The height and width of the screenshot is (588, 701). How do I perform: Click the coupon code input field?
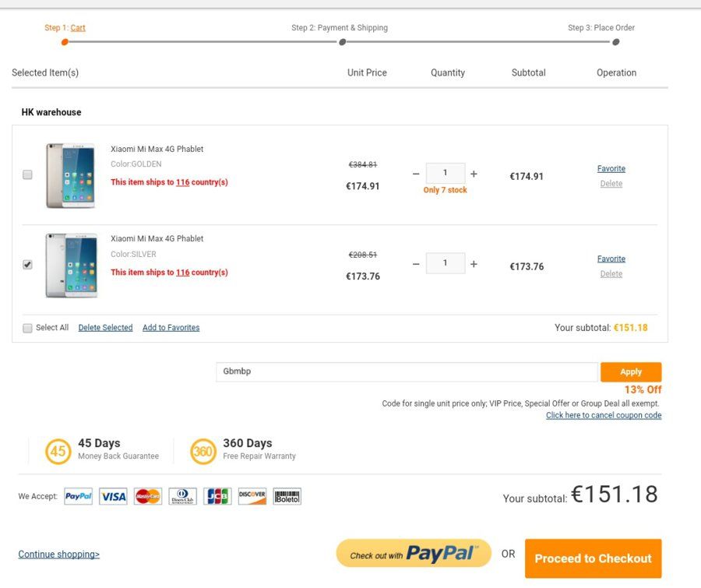pyautogui.click(x=407, y=371)
